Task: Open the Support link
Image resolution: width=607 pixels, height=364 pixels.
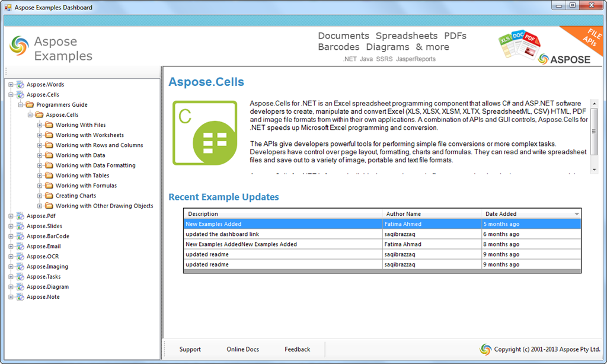Action: click(190, 349)
